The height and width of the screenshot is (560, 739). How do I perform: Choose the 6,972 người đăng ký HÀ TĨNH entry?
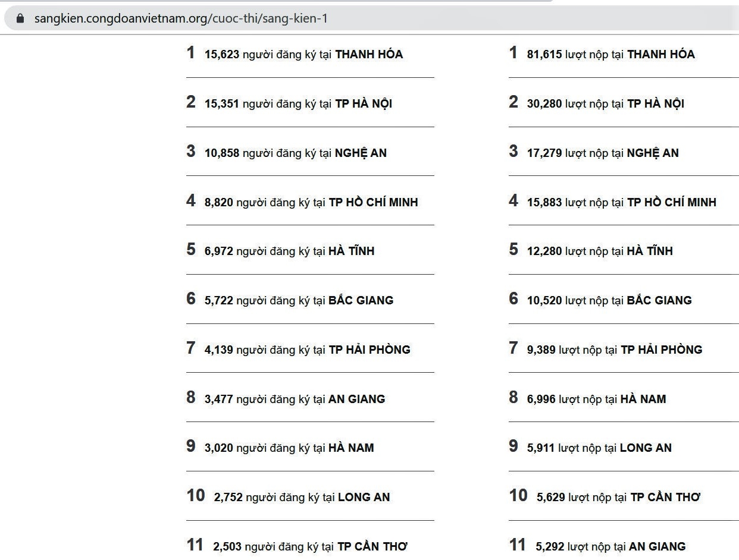coord(289,251)
